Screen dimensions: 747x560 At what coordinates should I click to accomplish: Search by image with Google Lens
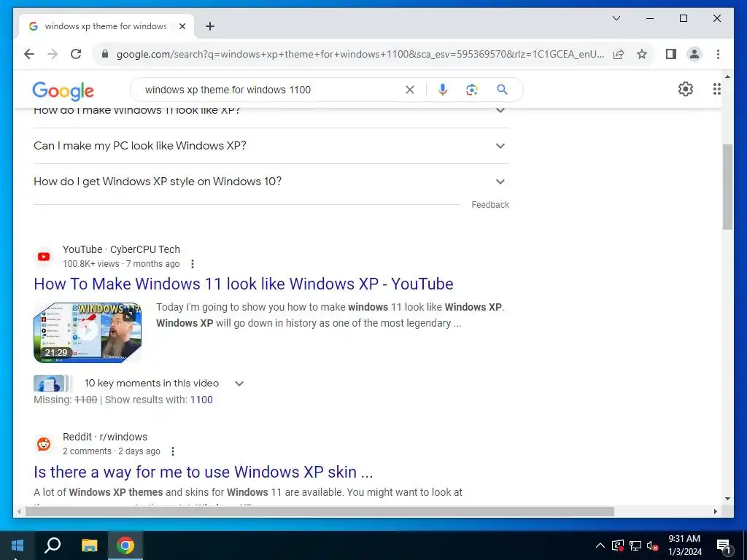(472, 90)
